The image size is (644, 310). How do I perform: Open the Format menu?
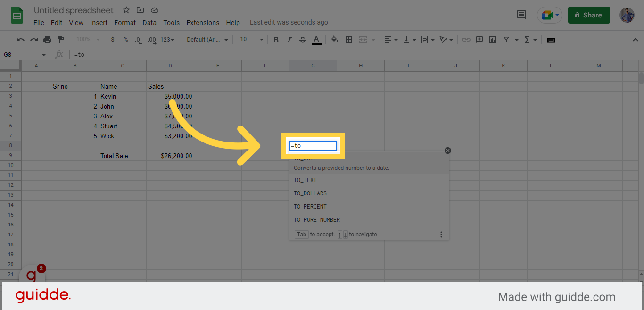(125, 23)
